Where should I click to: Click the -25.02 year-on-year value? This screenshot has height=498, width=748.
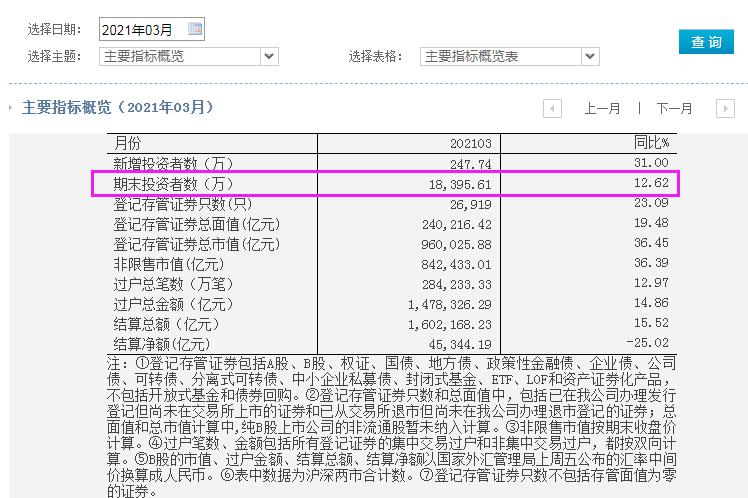click(648, 343)
